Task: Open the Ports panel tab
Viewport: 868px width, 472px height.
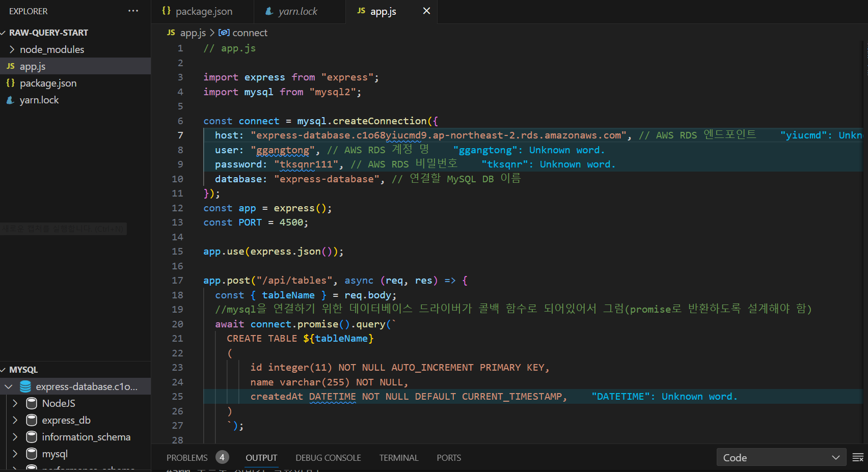Action: point(449,458)
